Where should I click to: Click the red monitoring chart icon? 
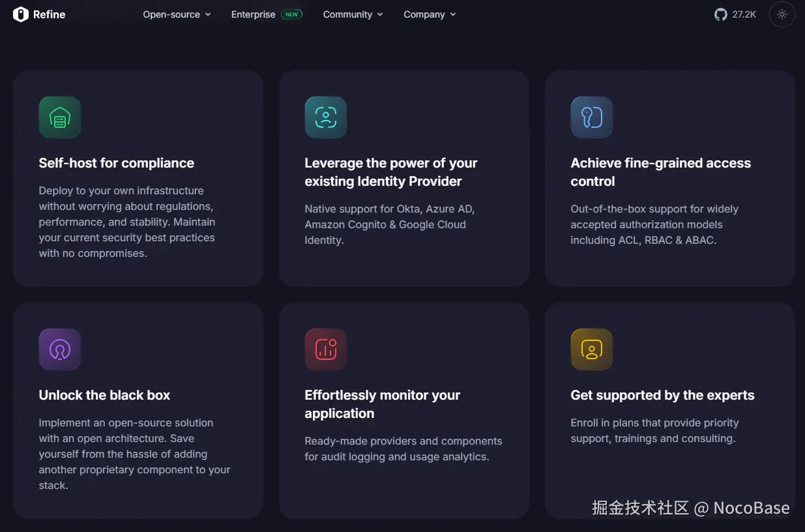click(326, 350)
